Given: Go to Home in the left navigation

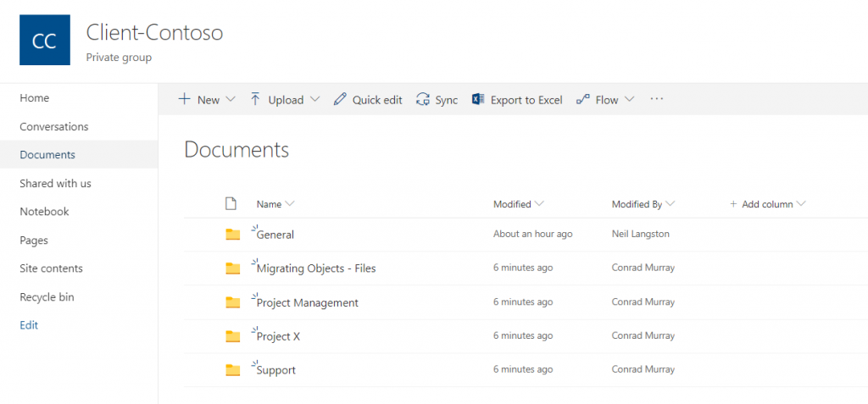Looking at the screenshot, I should pyautogui.click(x=79, y=98).
